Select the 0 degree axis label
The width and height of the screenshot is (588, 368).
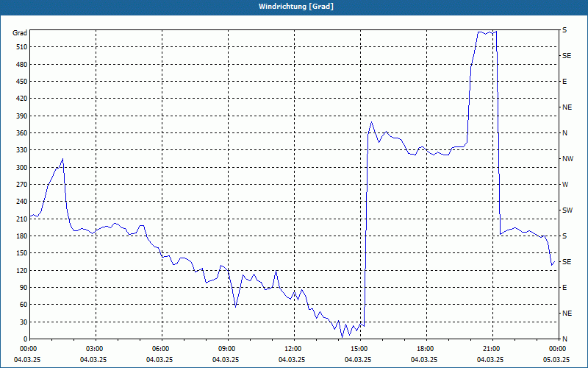(x=26, y=339)
